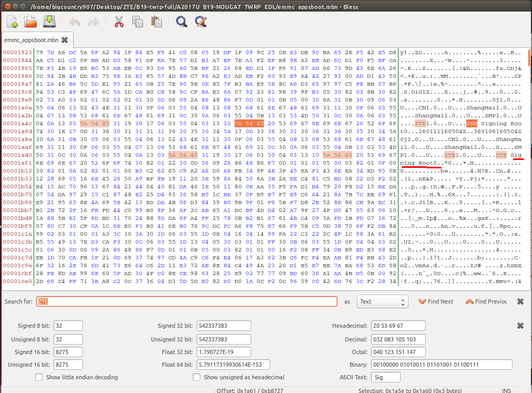Image resolution: width=532 pixels, height=393 pixels.
Task: Open Find with the magnifier icon
Action: coord(181,22)
